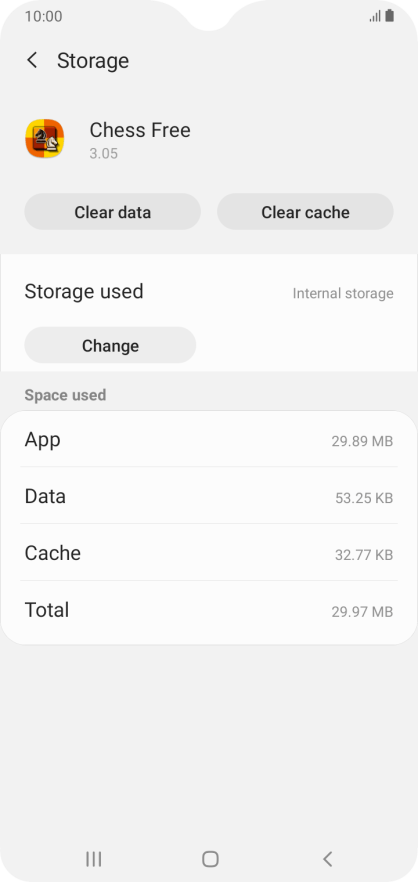Tap the Storage page title
This screenshot has height=882, width=418.
[93, 61]
